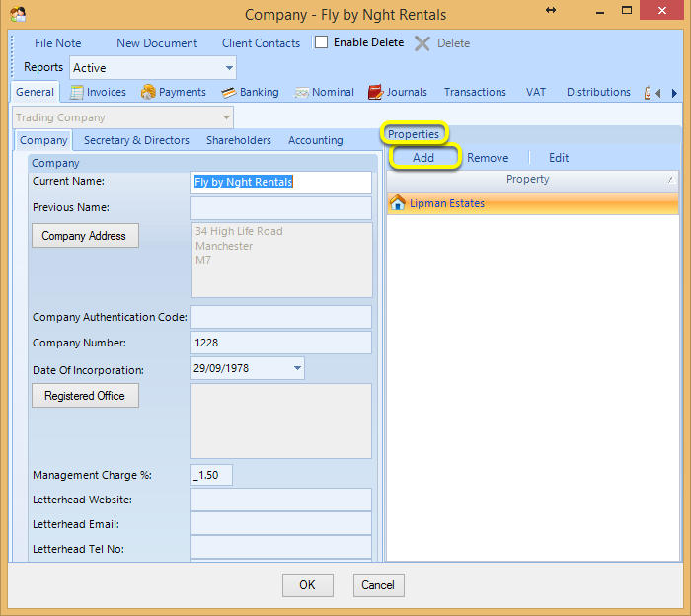
Task: Click the house icon next to Lipman Estates
Action: 398,203
